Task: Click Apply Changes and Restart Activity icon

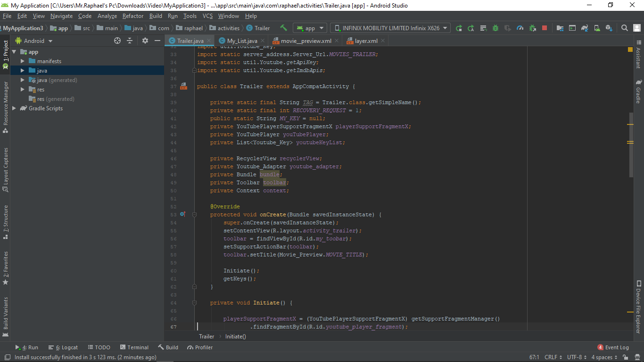Action: 471,28
